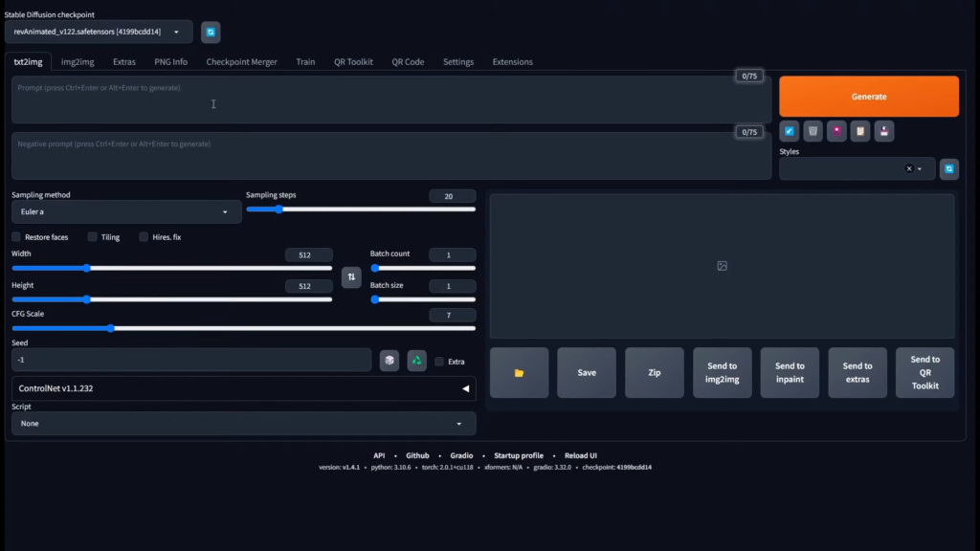Swap width and height values
The height and width of the screenshot is (551, 980).
351,276
